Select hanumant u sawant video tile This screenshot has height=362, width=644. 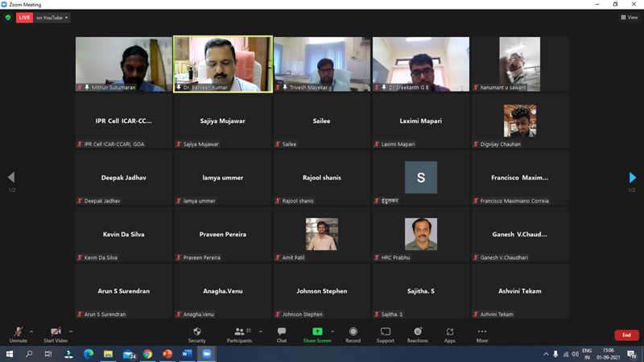pos(520,64)
